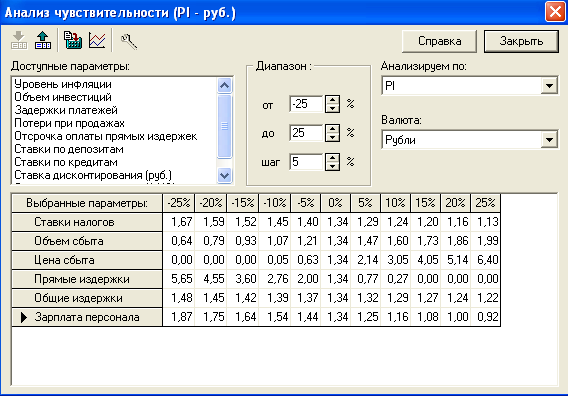Click the parameters list scrollbar thumb
The height and width of the screenshot is (396, 568).
(x=225, y=126)
